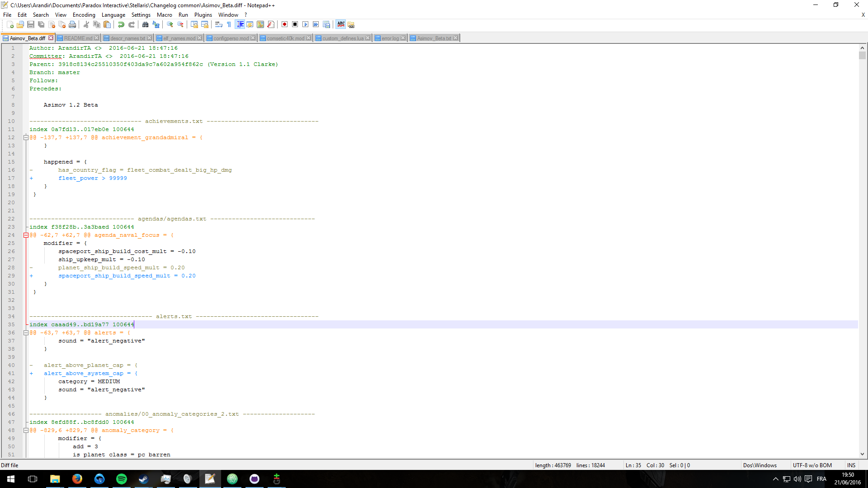Close the Asimov_Beta.txt tab
Image resolution: width=868 pixels, height=488 pixels.
[455, 38]
